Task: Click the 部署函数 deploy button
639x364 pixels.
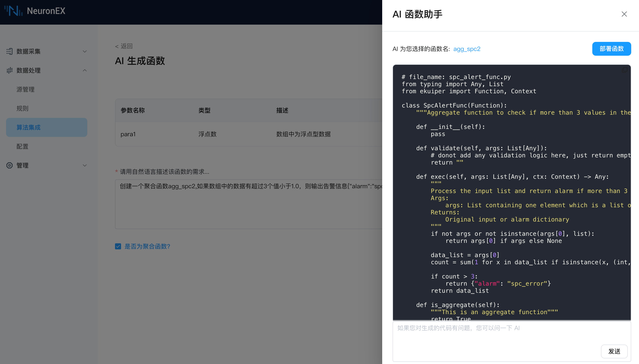Action: pyautogui.click(x=612, y=49)
